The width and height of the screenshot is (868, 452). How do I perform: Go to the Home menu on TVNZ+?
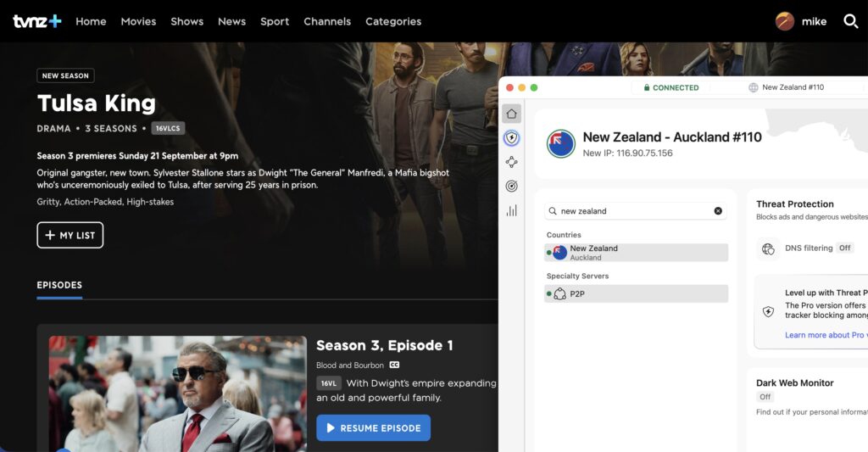click(x=91, y=21)
